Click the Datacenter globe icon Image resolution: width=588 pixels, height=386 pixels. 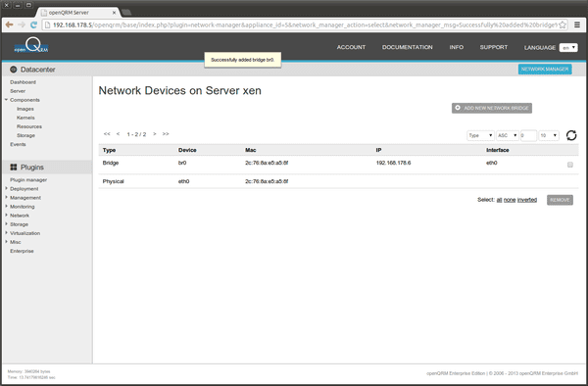[x=14, y=70]
